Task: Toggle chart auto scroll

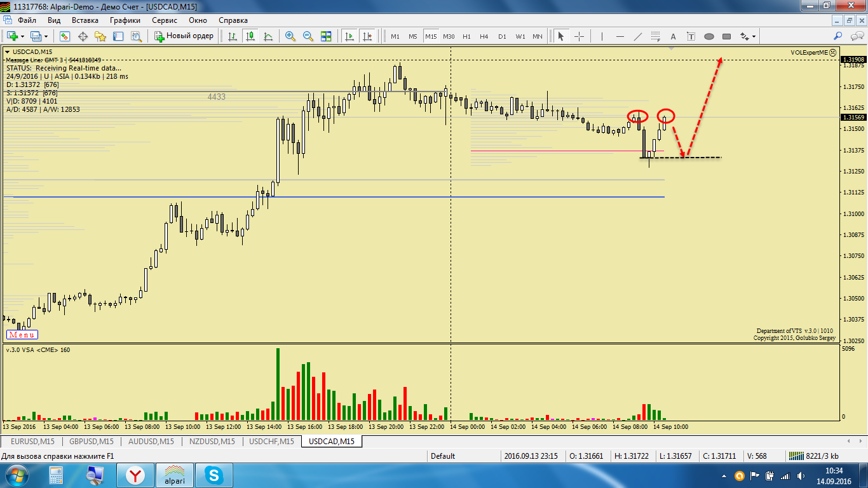Action: (x=349, y=36)
